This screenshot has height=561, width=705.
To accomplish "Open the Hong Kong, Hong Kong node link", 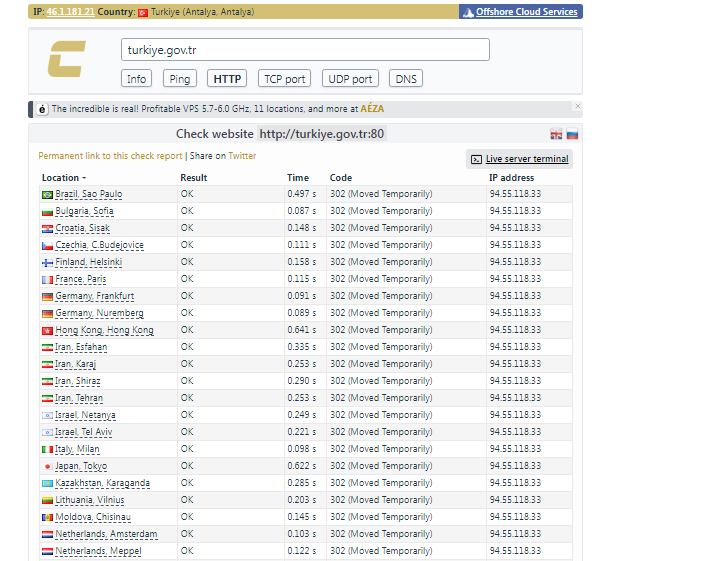I will (x=104, y=330).
